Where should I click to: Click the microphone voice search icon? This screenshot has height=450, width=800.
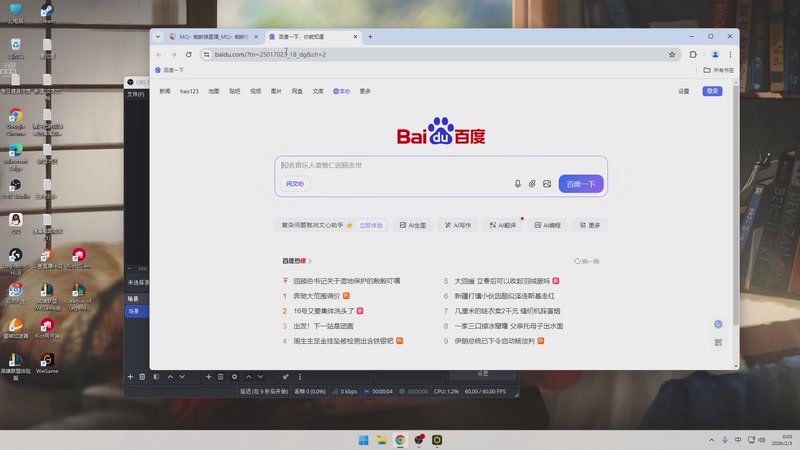tap(517, 184)
